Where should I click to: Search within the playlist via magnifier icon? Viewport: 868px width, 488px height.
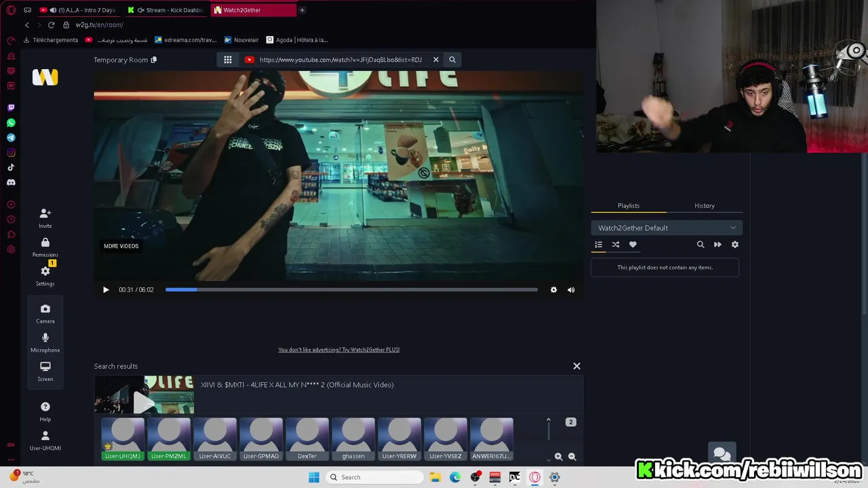(x=701, y=245)
